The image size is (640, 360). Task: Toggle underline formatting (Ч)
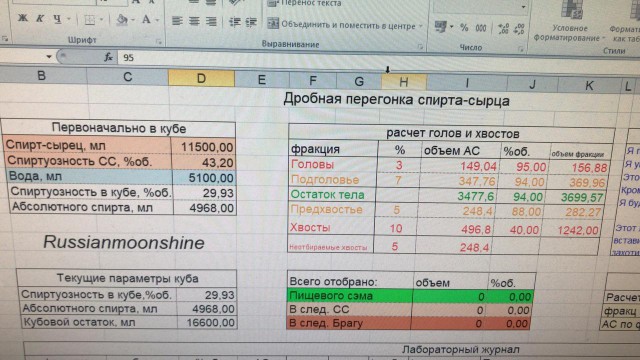pyautogui.click(x=58, y=19)
